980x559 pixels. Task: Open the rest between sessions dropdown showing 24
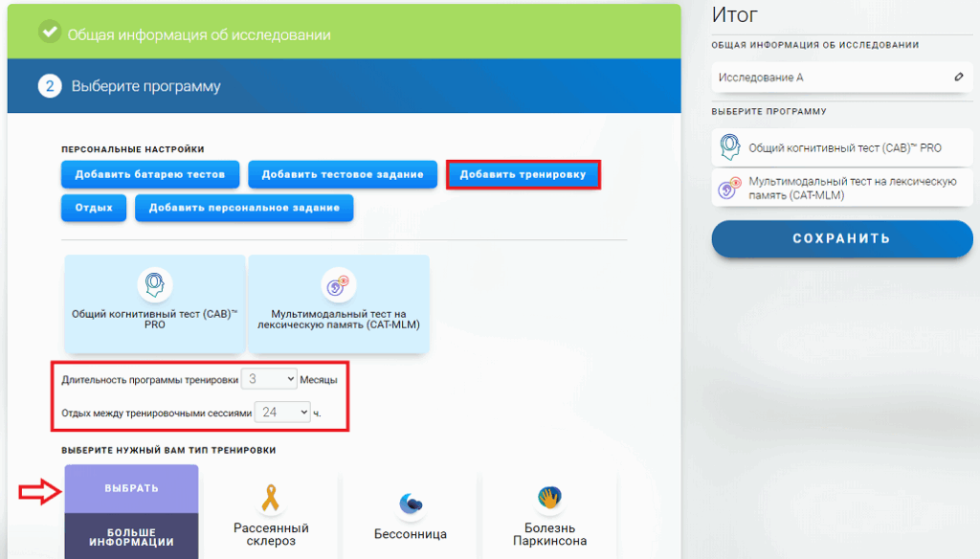click(x=282, y=413)
